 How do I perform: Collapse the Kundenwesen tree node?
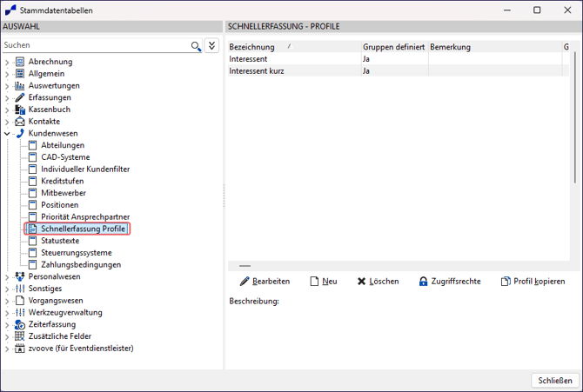[x=7, y=134]
